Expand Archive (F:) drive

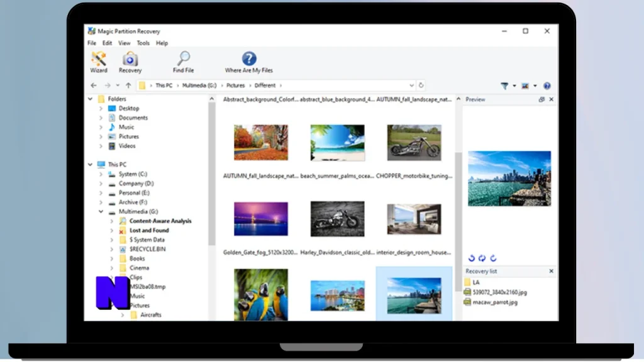pos(101,202)
